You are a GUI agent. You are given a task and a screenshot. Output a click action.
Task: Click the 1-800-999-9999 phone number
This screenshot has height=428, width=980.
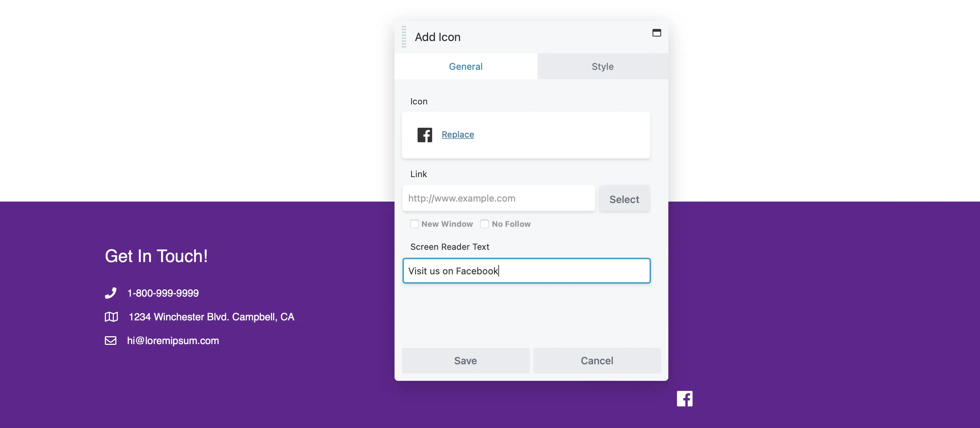[x=163, y=293]
